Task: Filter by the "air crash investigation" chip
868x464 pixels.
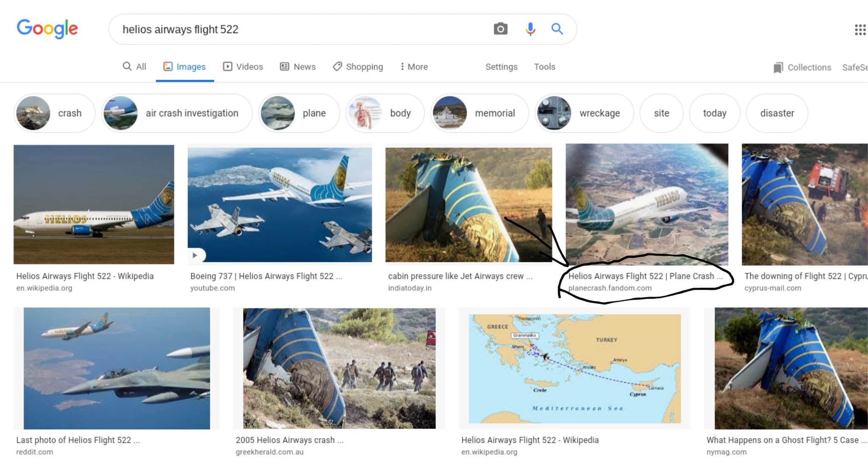Action: pos(177,113)
